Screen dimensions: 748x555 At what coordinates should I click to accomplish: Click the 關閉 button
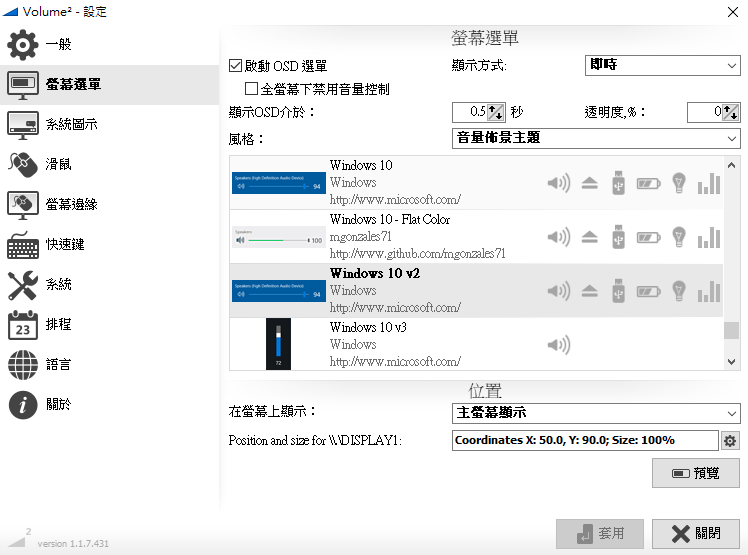696,534
